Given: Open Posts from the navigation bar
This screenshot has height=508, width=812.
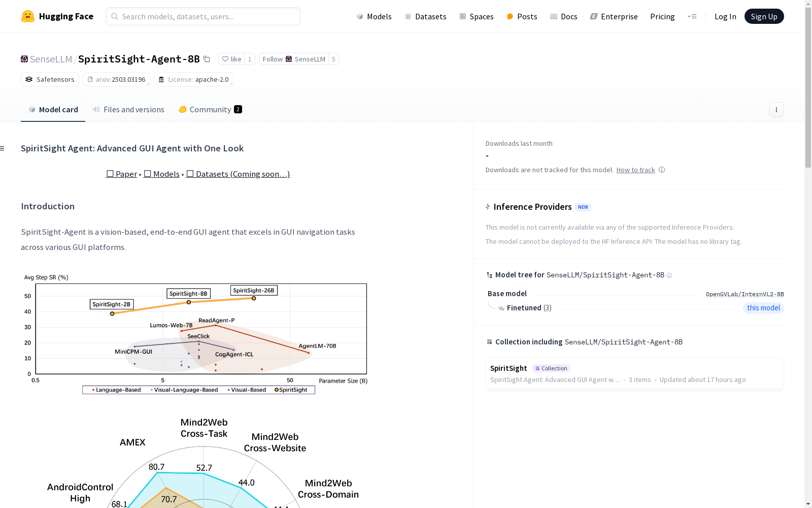Looking at the screenshot, I should (x=522, y=16).
